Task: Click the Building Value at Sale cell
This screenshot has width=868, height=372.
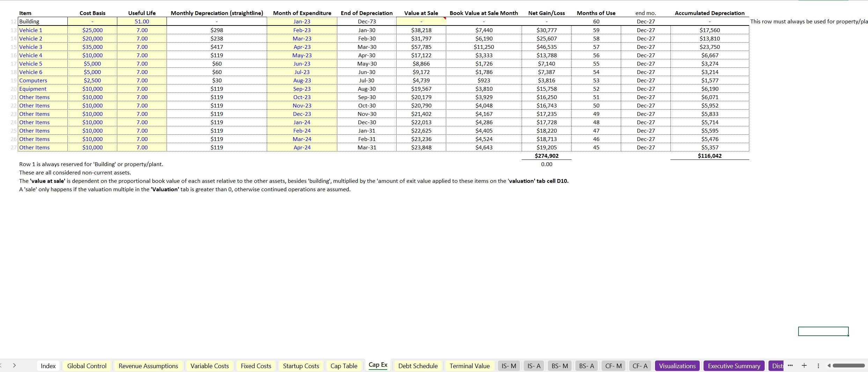Action: click(x=421, y=21)
